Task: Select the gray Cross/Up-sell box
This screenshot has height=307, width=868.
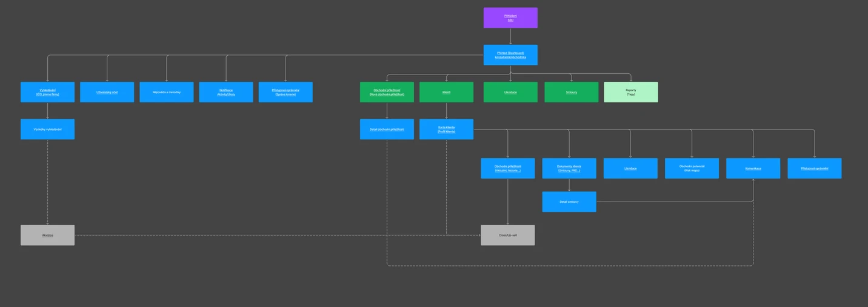Action: click(x=508, y=235)
